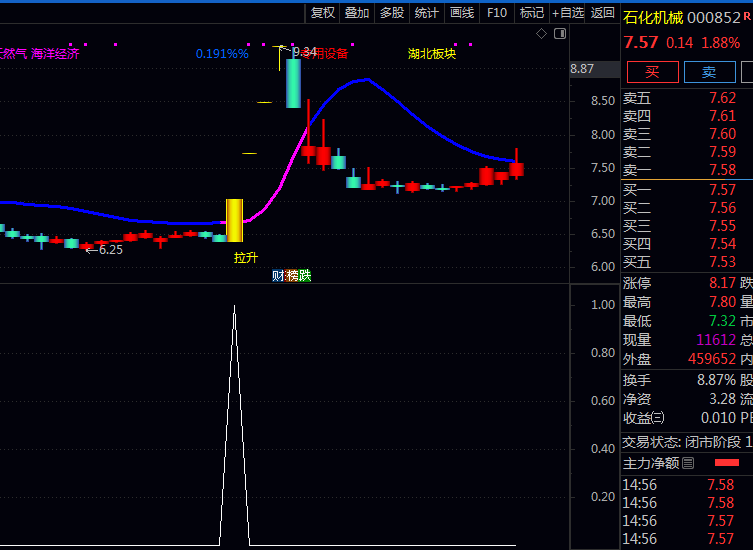Image resolution: width=753 pixels, height=550 pixels.
Task: Click the 返回 back button
Action: tap(602, 13)
